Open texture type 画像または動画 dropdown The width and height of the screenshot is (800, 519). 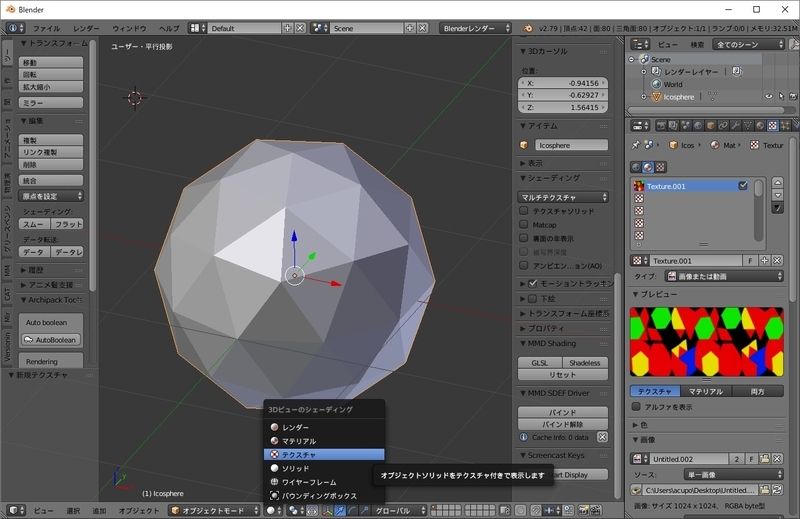[724, 276]
